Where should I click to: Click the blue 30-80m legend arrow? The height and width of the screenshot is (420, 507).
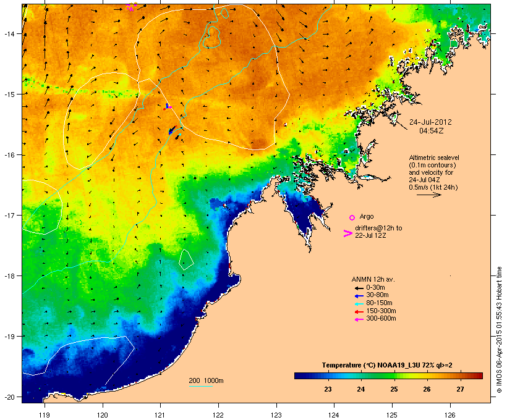click(359, 296)
